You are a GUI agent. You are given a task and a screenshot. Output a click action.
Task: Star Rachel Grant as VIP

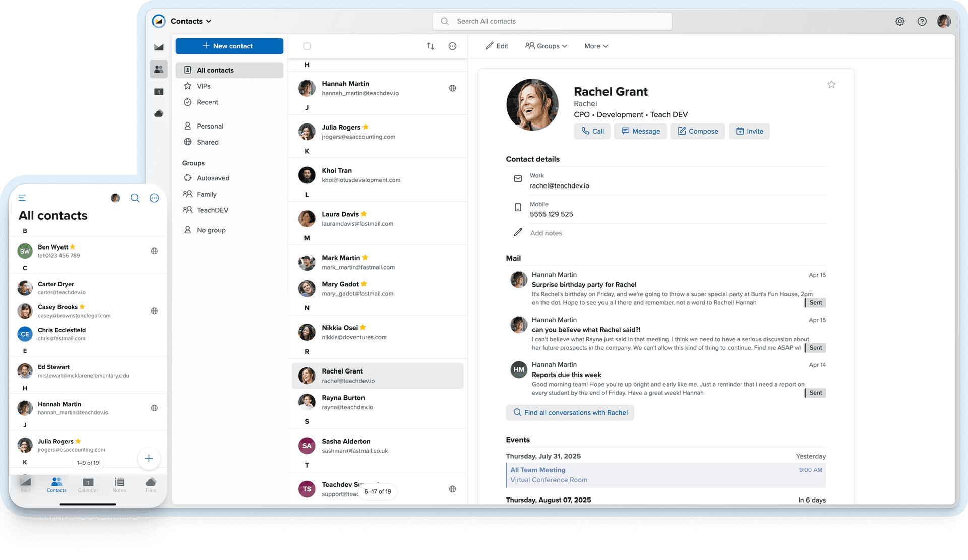coord(831,84)
